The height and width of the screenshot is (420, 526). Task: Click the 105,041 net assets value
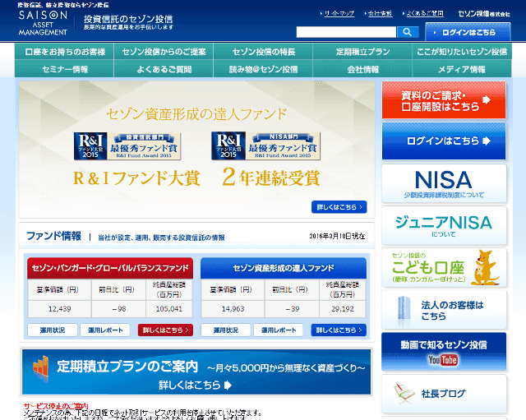(169, 309)
